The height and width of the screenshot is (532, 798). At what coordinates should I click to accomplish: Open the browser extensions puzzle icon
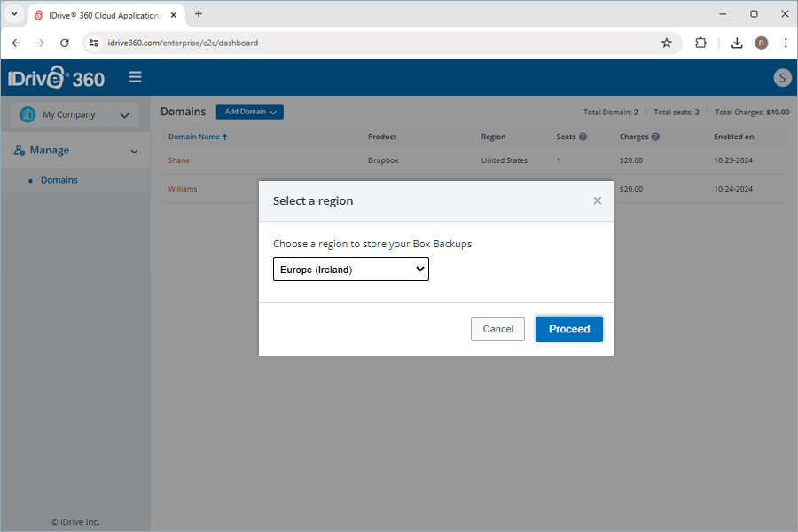click(700, 43)
